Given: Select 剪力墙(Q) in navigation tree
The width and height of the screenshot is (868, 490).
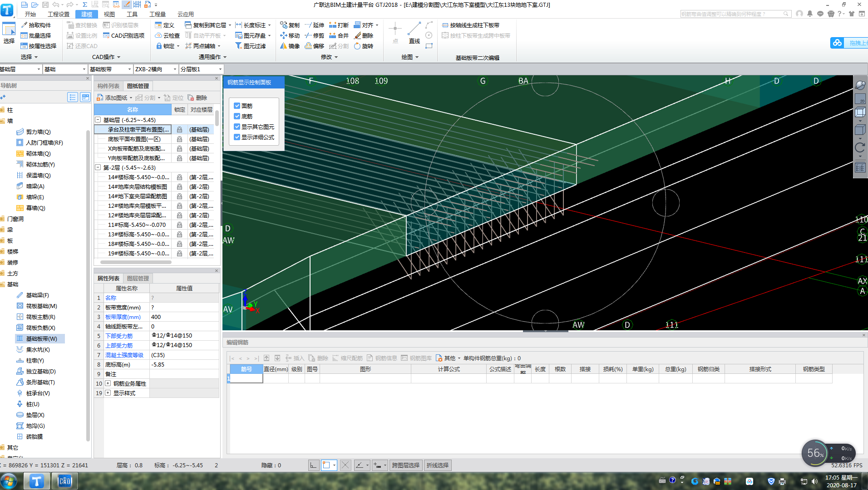Looking at the screenshot, I should 34,132.
